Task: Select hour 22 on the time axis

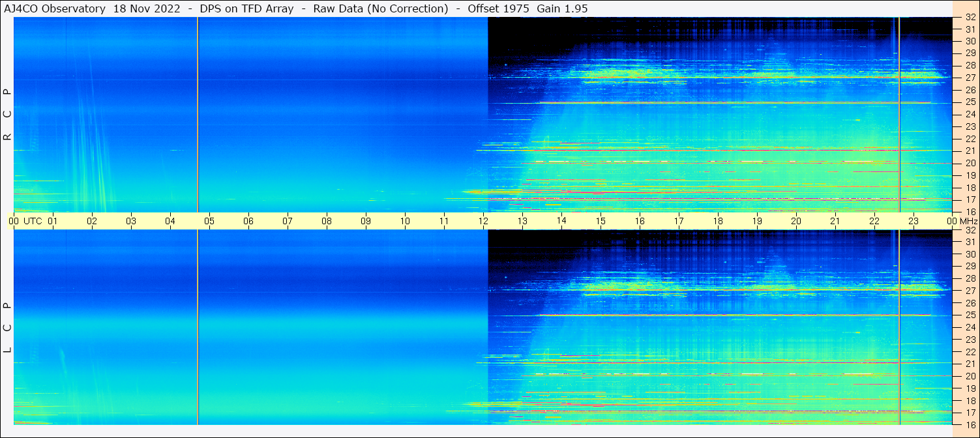Action: (x=874, y=221)
